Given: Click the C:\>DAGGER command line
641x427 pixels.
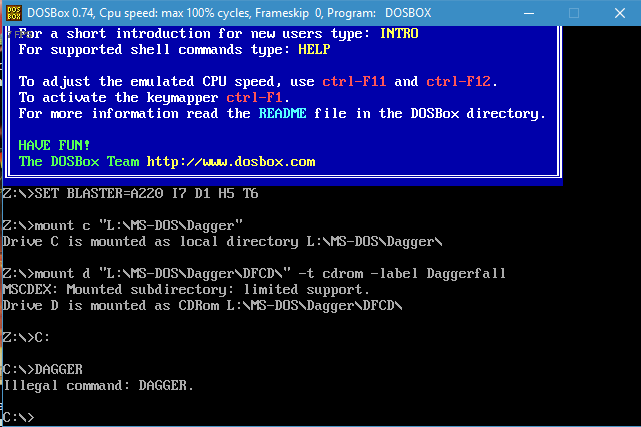Looking at the screenshot, I should click(x=43, y=369).
